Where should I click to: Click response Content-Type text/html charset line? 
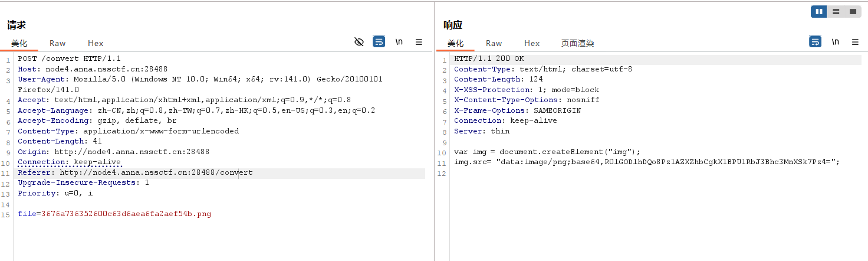click(x=543, y=69)
